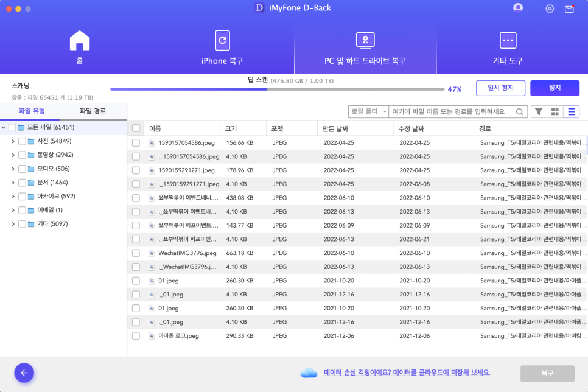Click the 기타 (5097) folder icon
The image size is (588, 392).
tap(31, 225)
